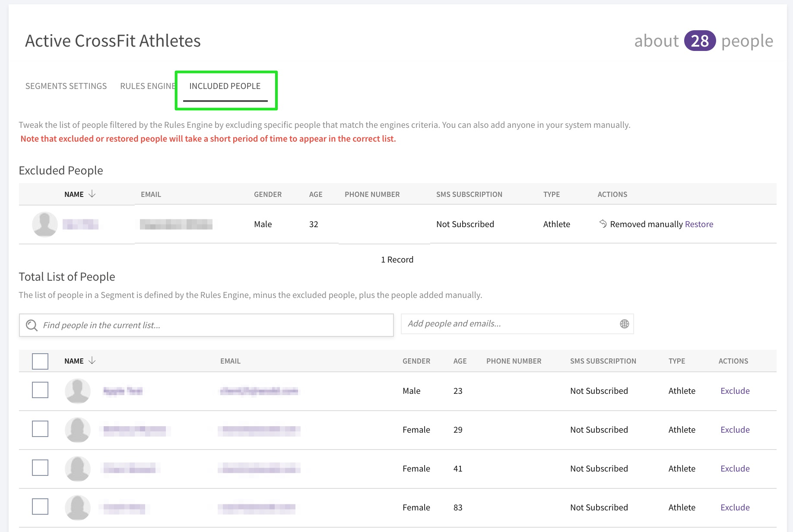The width and height of the screenshot is (793, 532).
Task: Exclude the 29-year-old female athlete
Action: tap(735, 430)
